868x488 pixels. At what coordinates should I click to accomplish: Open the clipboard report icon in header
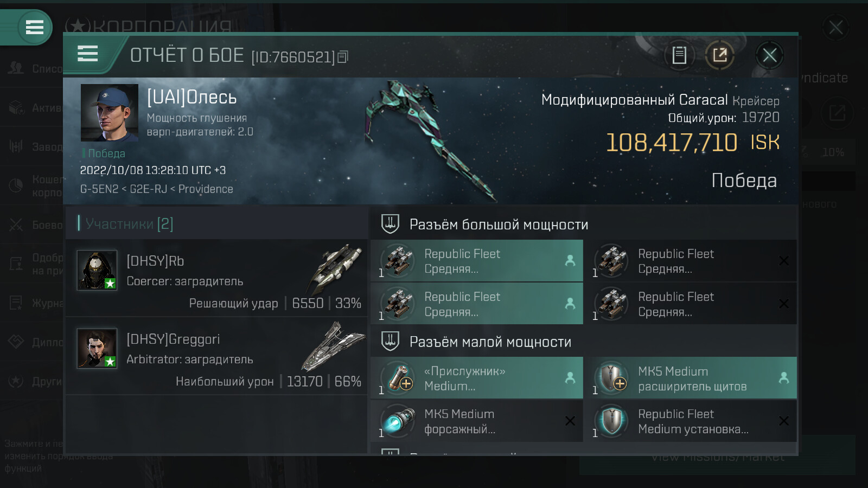coord(679,55)
